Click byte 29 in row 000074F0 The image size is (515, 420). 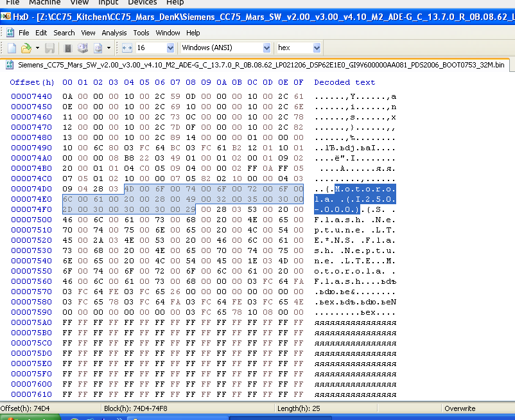(191, 209)
